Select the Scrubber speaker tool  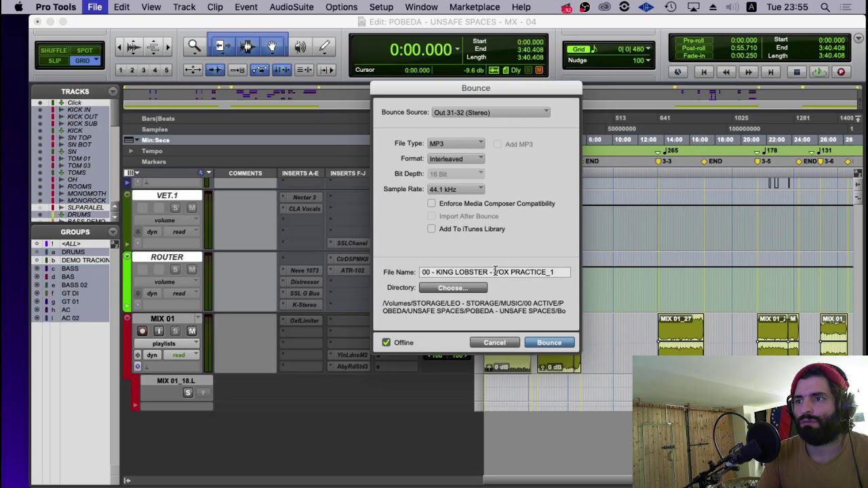(300, 47)
